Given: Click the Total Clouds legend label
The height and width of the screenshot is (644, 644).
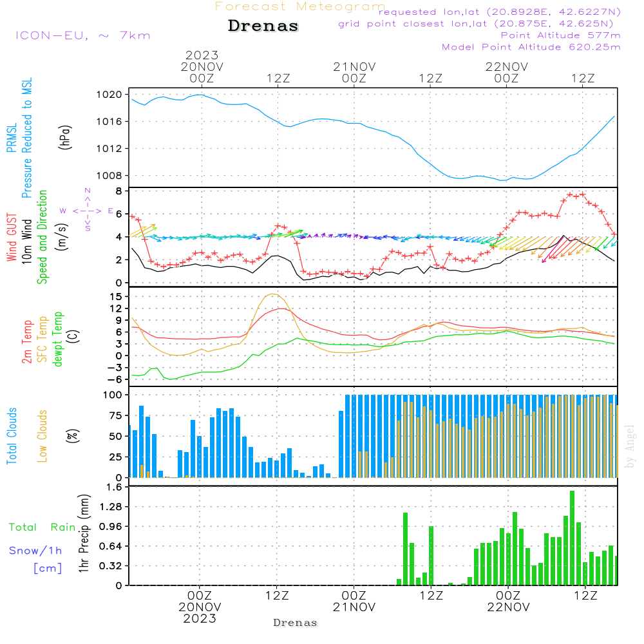Looking at the screenshot, I should pyautogui.click(x=12, y=436).
